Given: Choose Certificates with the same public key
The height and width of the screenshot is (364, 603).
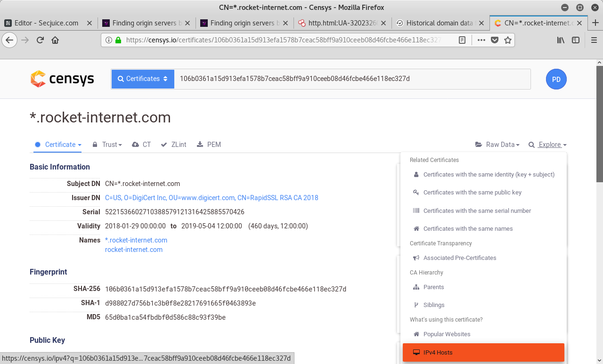Looking at the screenshot, I should pos(472,193).
